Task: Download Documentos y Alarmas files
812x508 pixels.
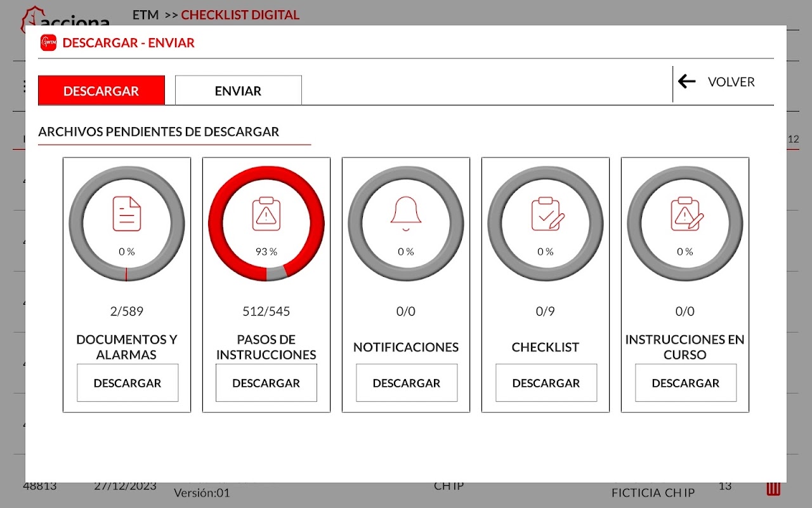Action: click(128, 383)
